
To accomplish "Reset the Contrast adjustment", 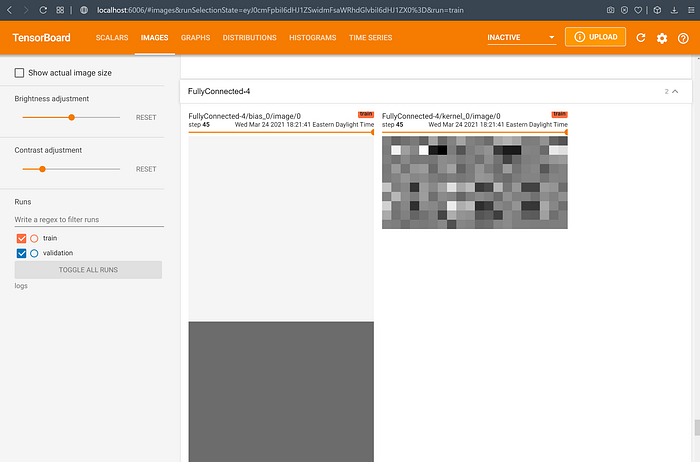I will click(146, 169).
